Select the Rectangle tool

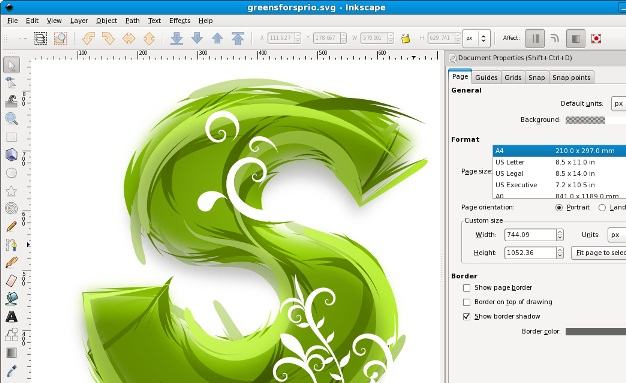(11, 137)
